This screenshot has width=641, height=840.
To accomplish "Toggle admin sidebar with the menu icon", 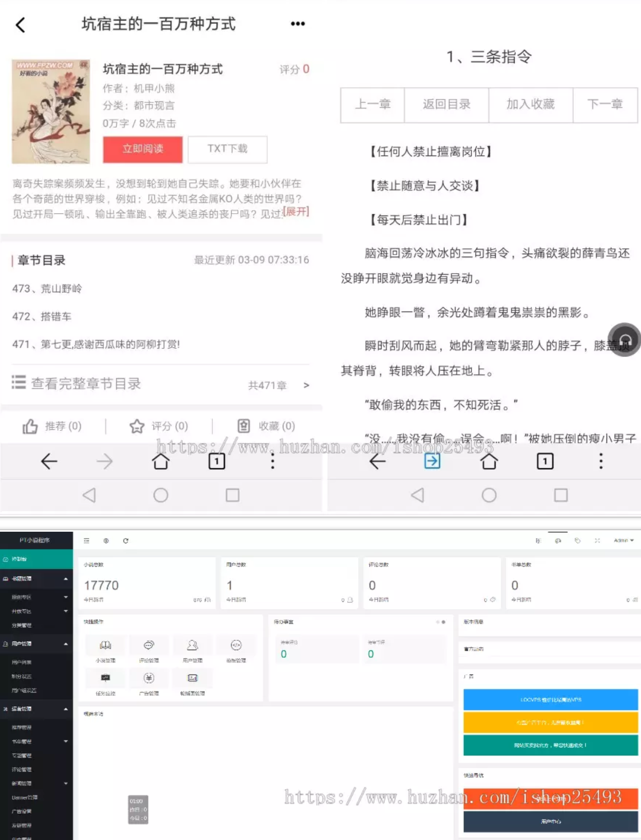I will pyautogui.click(x=86, y=540).
